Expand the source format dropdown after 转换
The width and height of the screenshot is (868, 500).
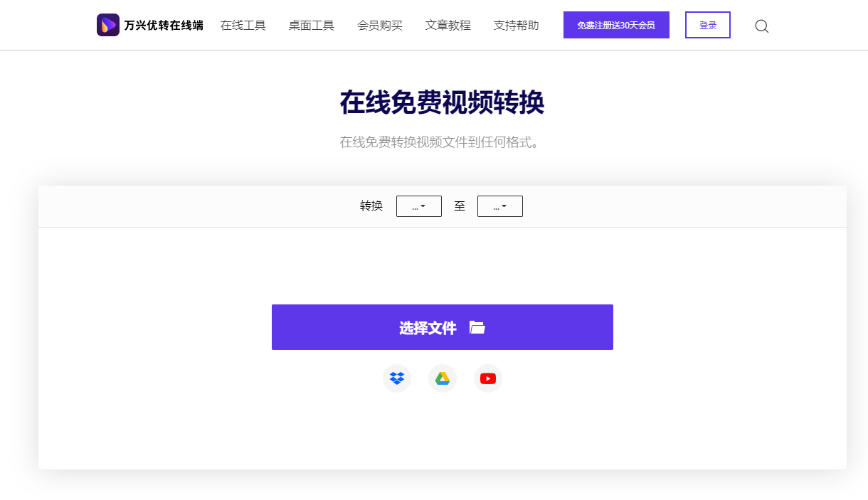(419, 206)
